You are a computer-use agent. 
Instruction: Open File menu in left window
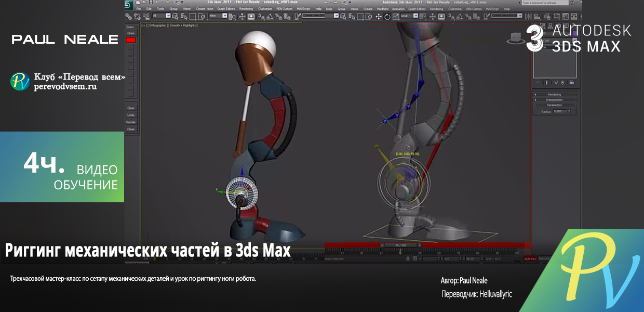[139, 9]
